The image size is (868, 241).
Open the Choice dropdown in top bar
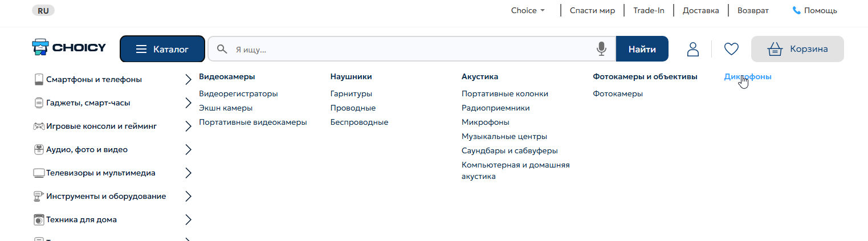pyautogui.click(x=528, y=10)
